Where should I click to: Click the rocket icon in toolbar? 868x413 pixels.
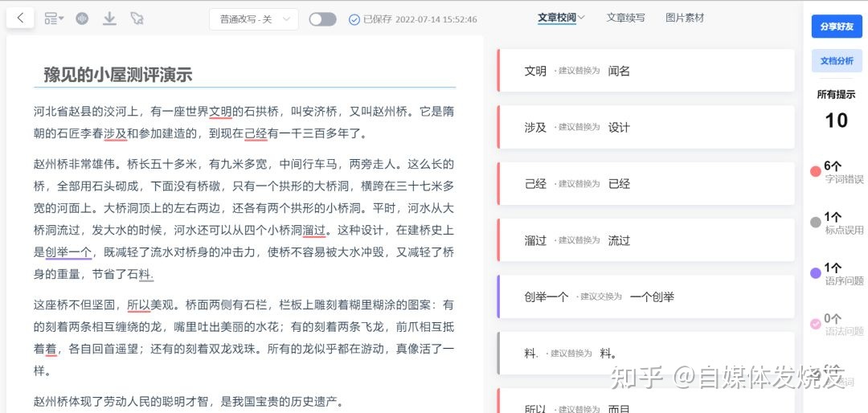137,18
